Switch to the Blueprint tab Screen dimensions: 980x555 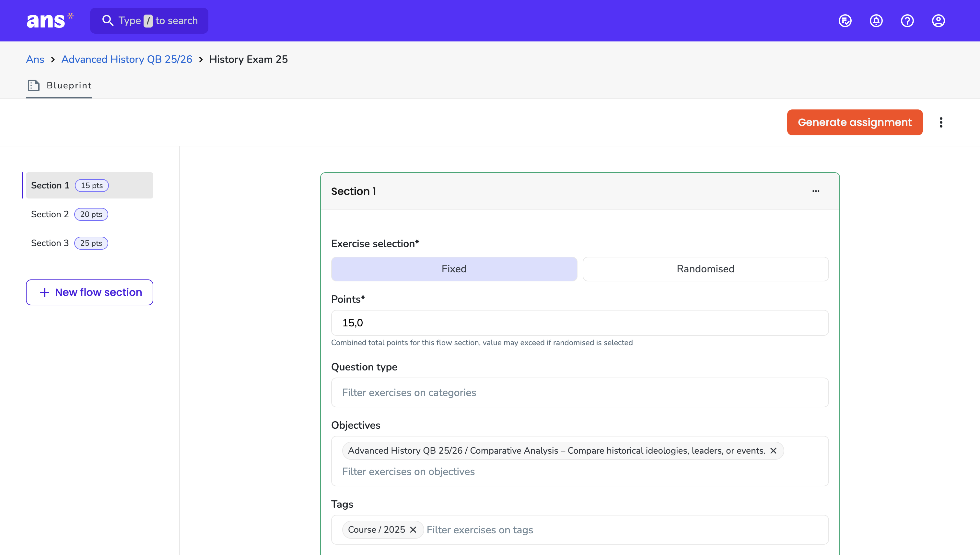click(59, 85)
